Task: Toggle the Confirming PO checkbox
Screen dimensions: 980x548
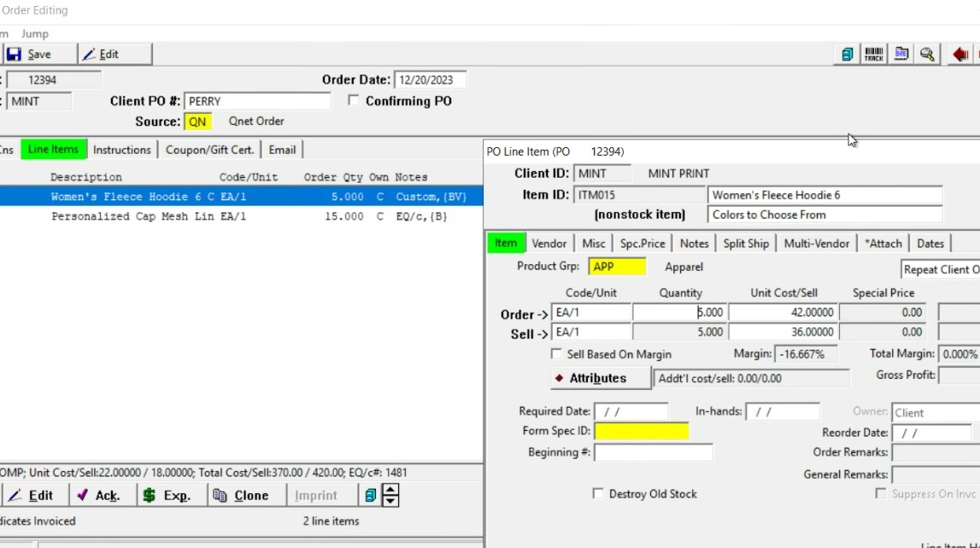Action: (354, 100)
